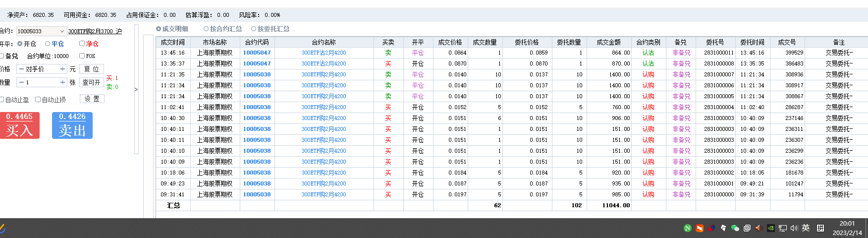
Task: Enable the 自动止盈 checkbox
Action: [2, 100]
